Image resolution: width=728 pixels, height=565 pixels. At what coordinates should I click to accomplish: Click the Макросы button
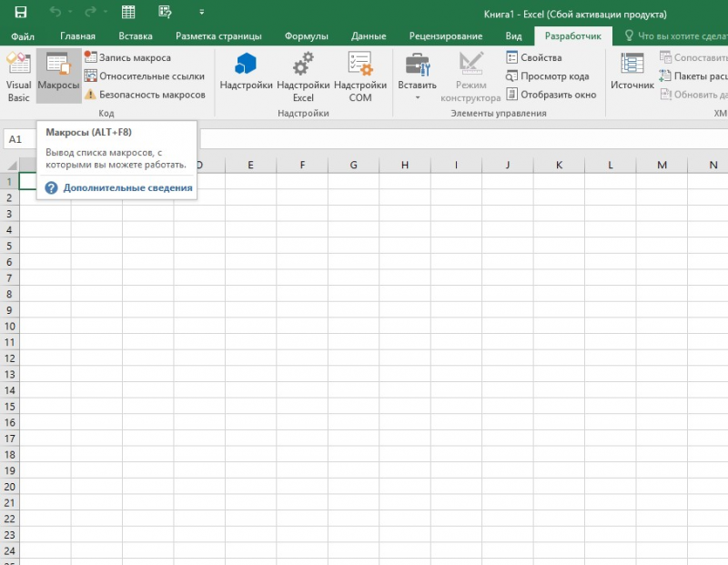click(58, 76)
